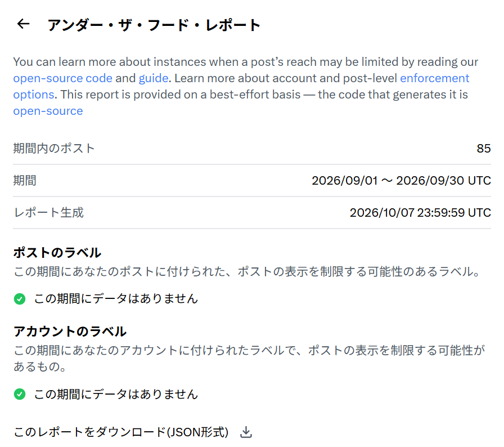The image size is (504, 447).
Task: Select the 期間 row label
Action: (x=25, y=180)
